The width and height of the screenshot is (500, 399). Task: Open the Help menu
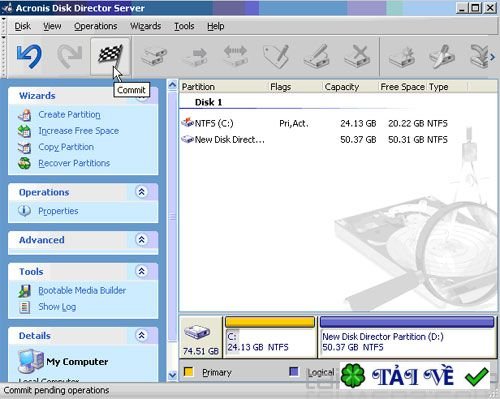216,26
